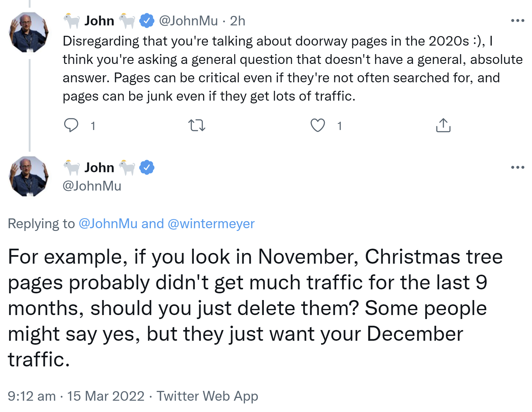Click the @JohnMu mention in the Replying to line

[x=108, y=224]
